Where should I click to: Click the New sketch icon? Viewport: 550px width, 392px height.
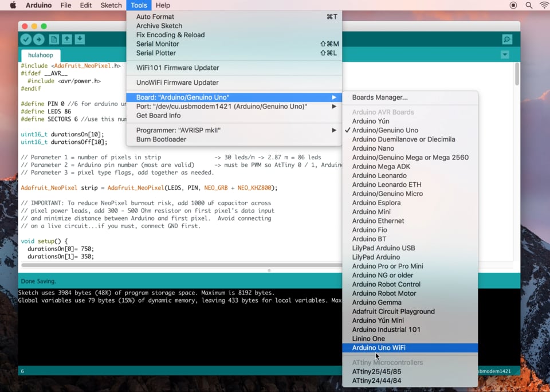click(54, 40)
